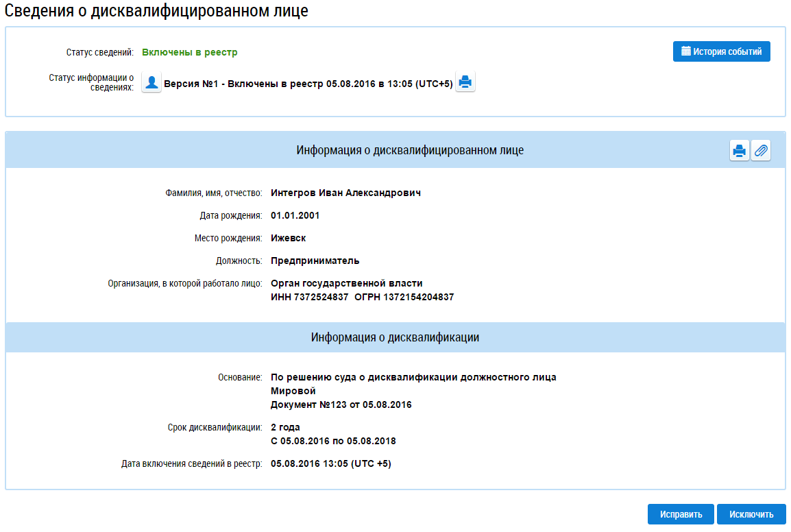Click the period С 05.08.2016 по 05.08.2018
The image size is (791, 532).
pyautogui.click(x=333, y=441)
